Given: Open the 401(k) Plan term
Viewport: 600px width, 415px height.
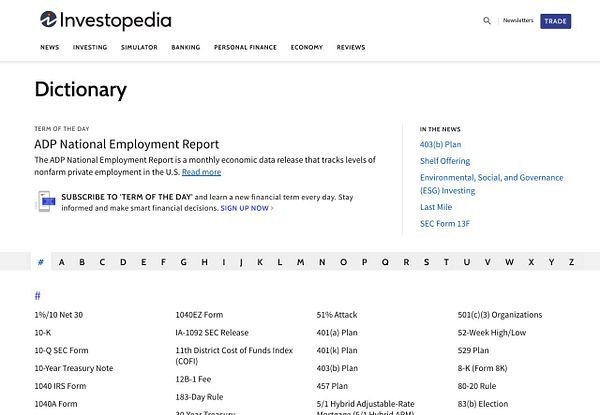Looking at the screenshot, I should [x=337, y=350].
